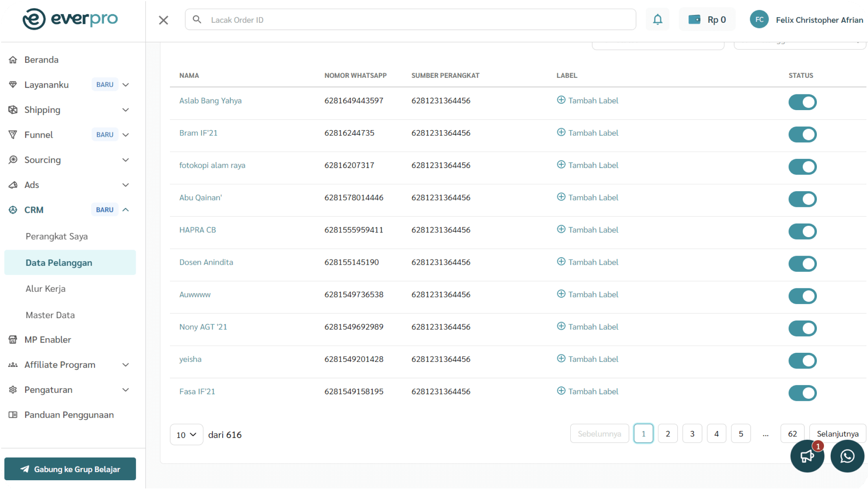Open the FC user avatar
This screenshot has width=868, height=492.
[759, 19]
